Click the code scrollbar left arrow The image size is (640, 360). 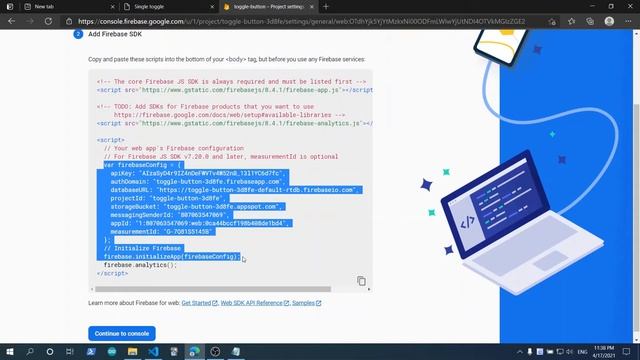(x=92, y=289)
